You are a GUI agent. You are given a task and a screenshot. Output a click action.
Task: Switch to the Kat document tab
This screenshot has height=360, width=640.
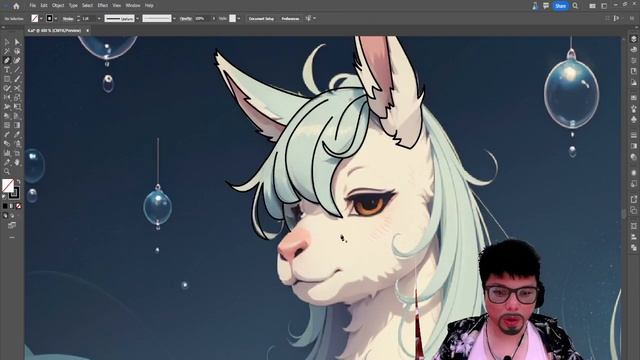coord(55,31)
